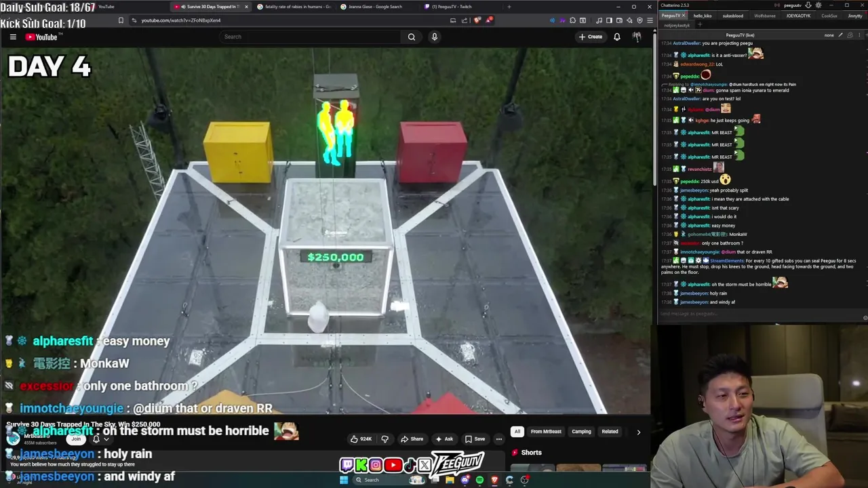Click the Brave shields icon in address bar
This screenshot has height=488, width=868.
[x=477, y=20]
